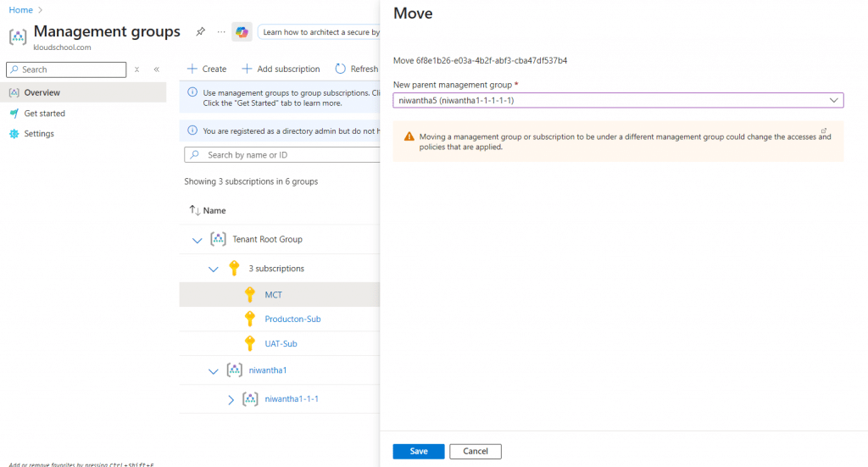The image size is (868, 467).
Task: Collapse the Tenant Root Group node
Action: pos(198,241)
